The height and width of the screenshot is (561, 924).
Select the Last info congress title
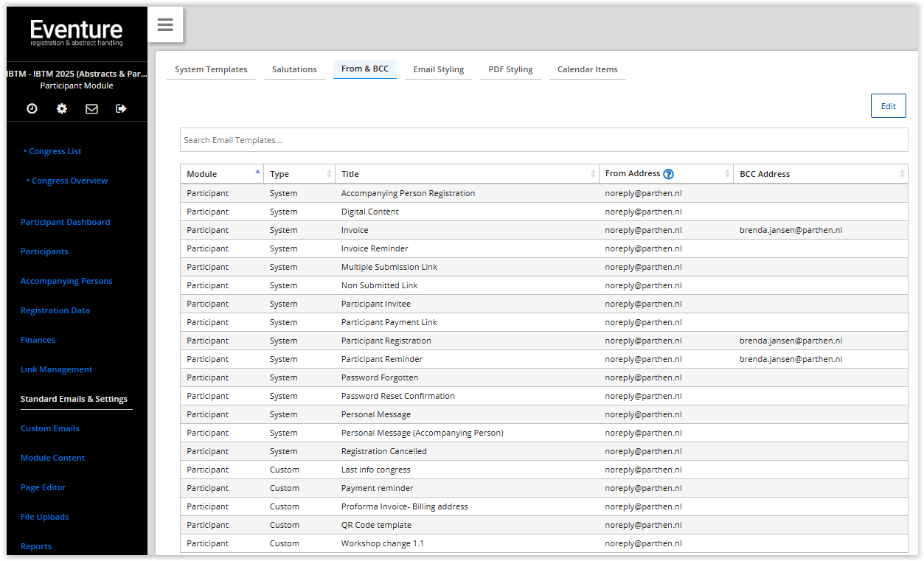(376, 470)
